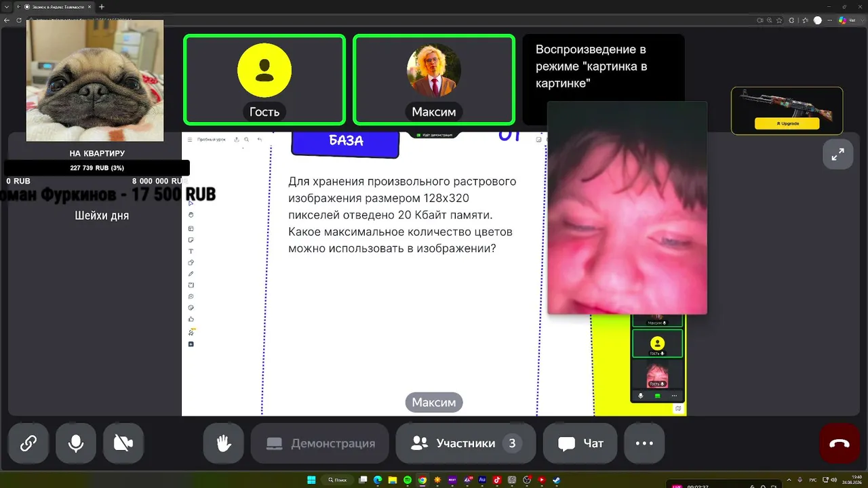868x488 pixels.
Task: Undo last whiteboard action
Action: [259, 140]
